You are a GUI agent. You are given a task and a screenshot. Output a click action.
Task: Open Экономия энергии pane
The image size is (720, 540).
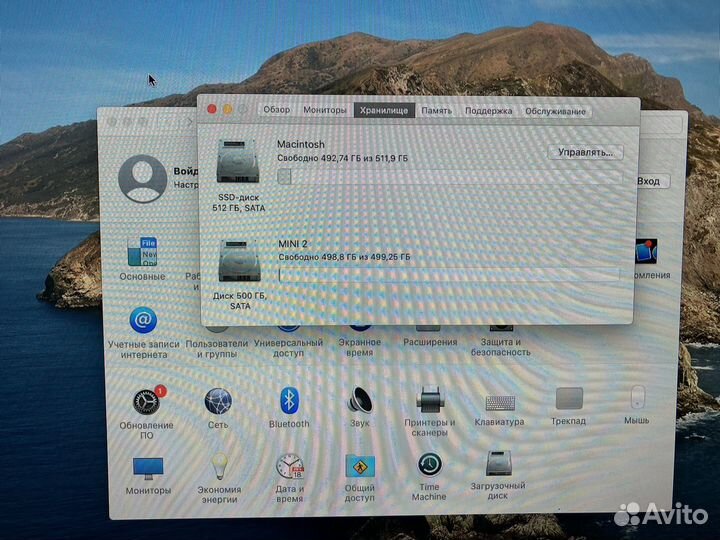point(219,467)
